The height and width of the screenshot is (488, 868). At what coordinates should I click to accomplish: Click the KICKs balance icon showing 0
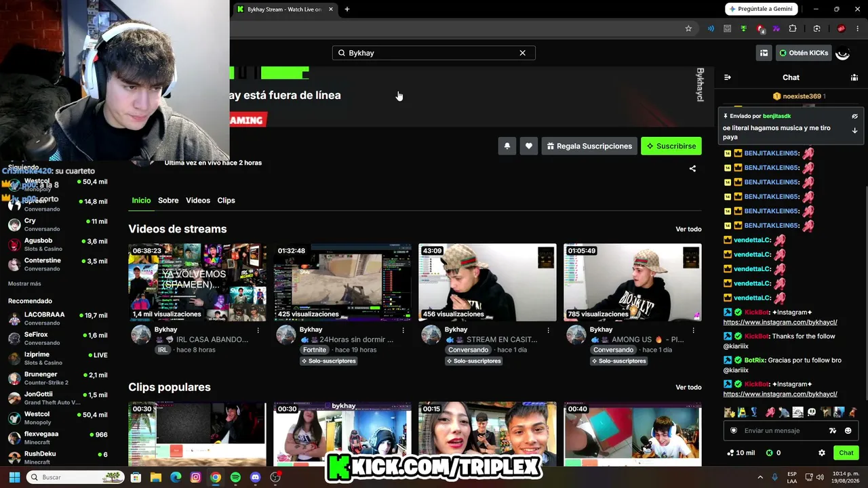tap(769, 453)
